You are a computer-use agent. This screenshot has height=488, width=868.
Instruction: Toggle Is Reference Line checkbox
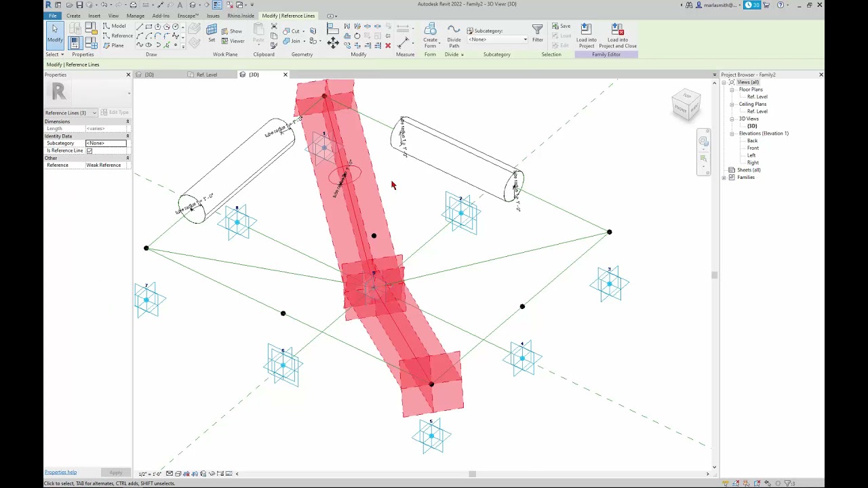click(x=90, y=150)
